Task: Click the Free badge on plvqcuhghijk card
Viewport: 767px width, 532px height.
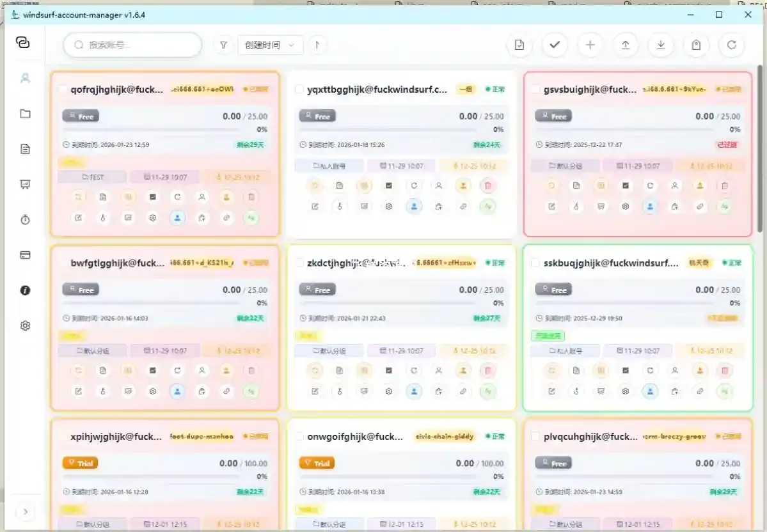Action: [553, 463]
